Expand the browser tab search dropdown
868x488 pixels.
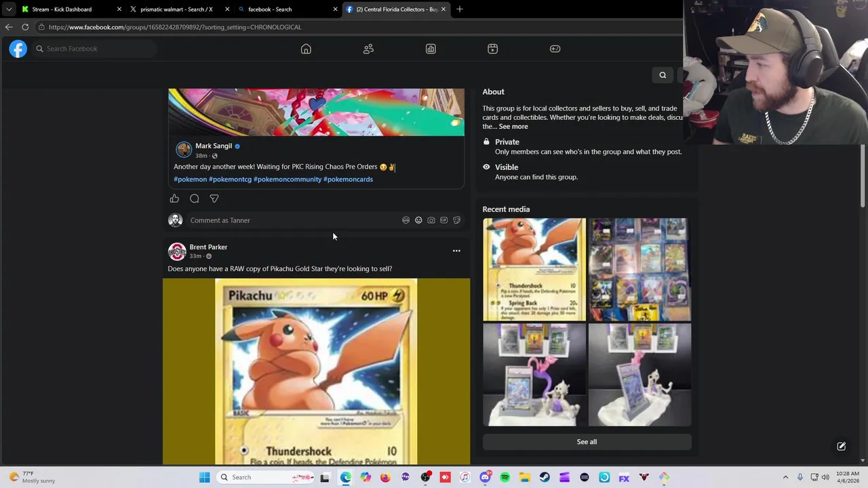(x=8, y=9)
